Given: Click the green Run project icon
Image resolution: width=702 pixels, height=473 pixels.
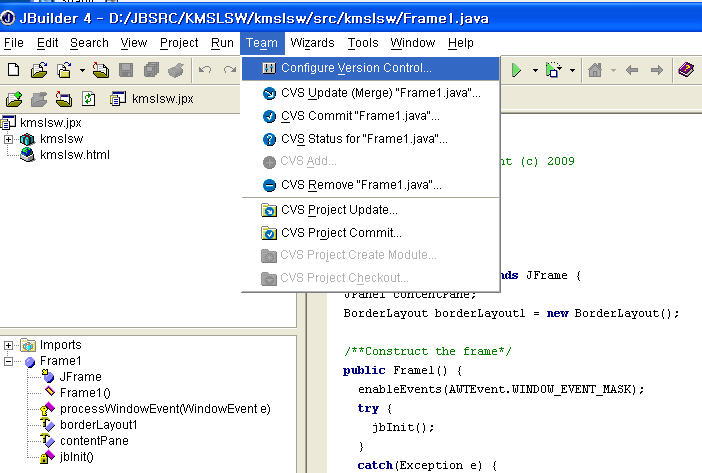Looking at the screenshot, I should 516,70.
